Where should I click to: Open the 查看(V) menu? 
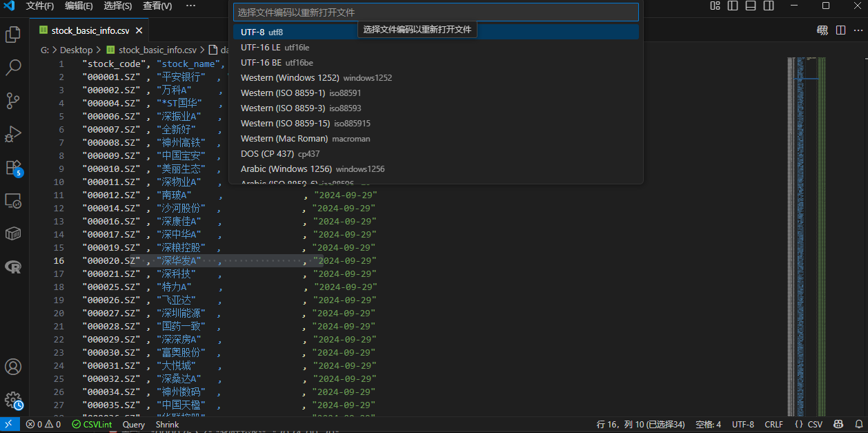click(x=157, y=6)
